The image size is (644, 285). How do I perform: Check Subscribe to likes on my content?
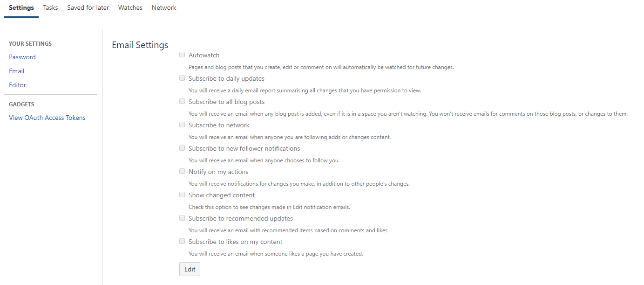(x=182, y=241)
